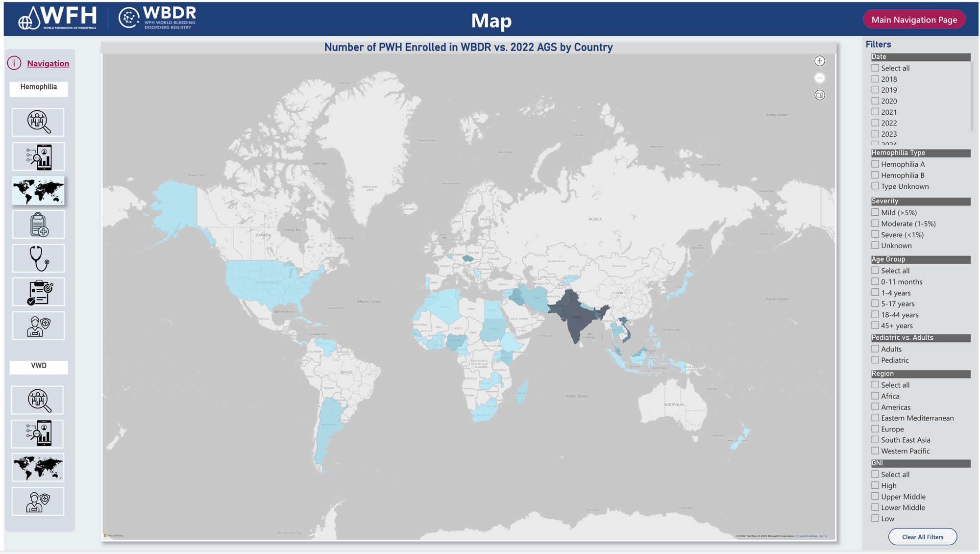Click the Navigation info circle icon
The height and width of the screenshot is (554, 980).
click(14, 63)
